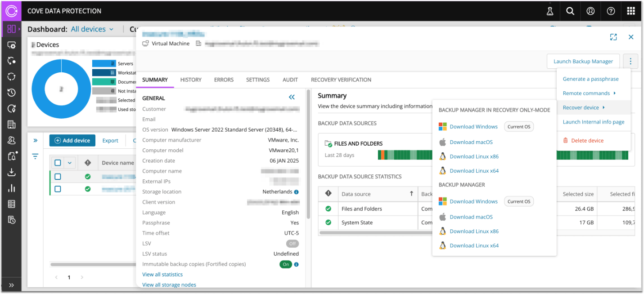Expand the left sidebar with double chevron
The height and width of the screenshot is (294, 644).
[12, 285]
